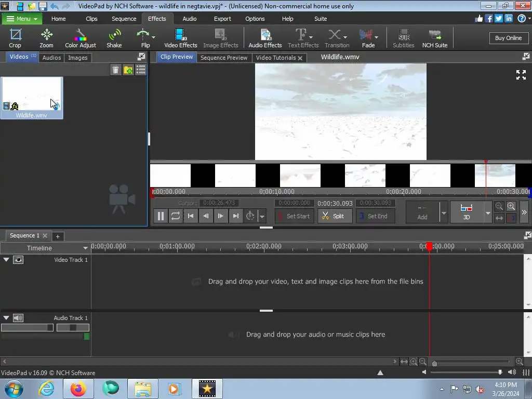
Task: Open the Export ribbon tab
Action: pos(222,19)
